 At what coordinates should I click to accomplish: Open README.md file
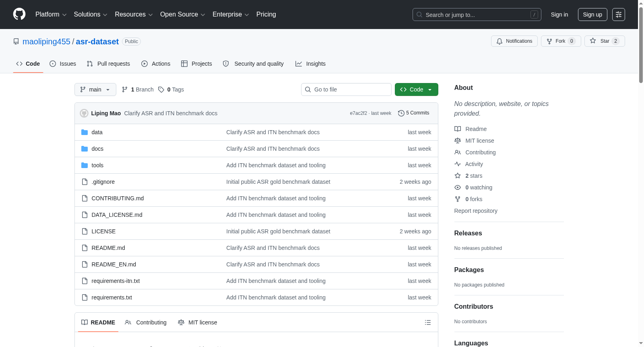tap(108, 248)
